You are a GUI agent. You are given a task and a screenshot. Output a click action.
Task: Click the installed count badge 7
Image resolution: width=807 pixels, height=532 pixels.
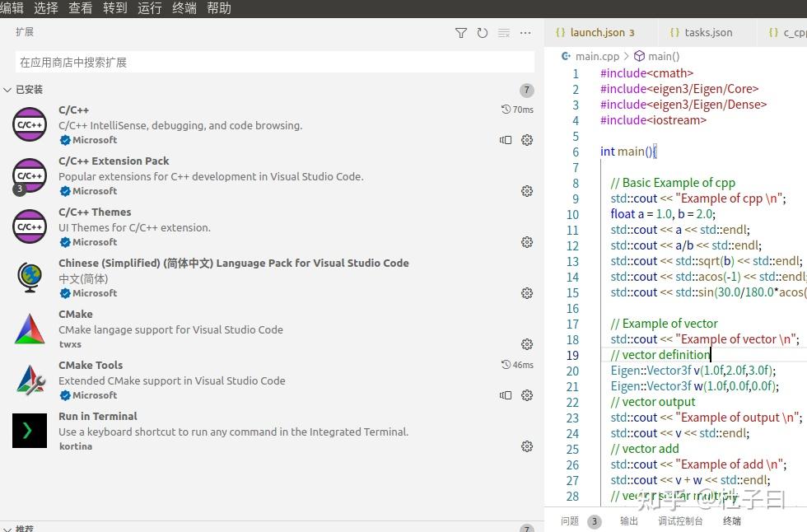point(526,90)
